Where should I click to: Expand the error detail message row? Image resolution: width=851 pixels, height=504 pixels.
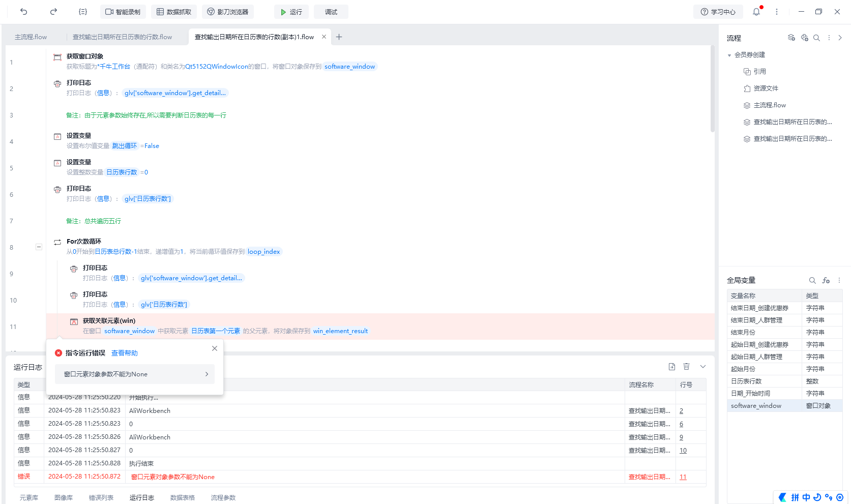click(x=135, y=374)
